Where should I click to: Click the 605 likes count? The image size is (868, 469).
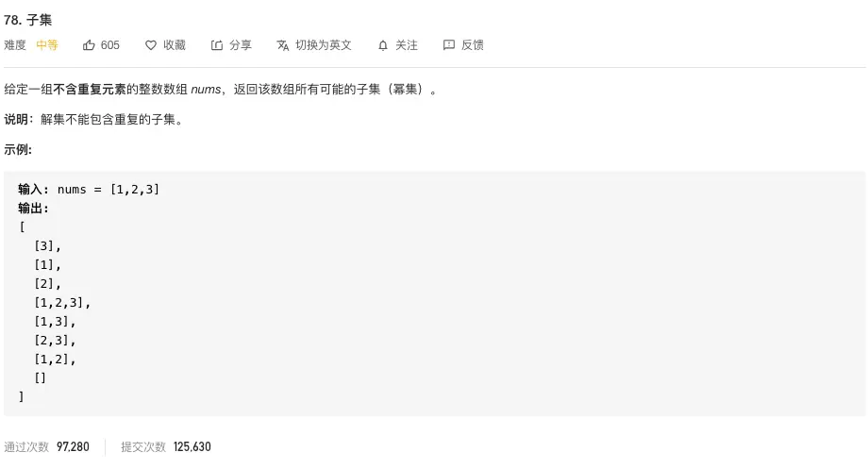110,45
